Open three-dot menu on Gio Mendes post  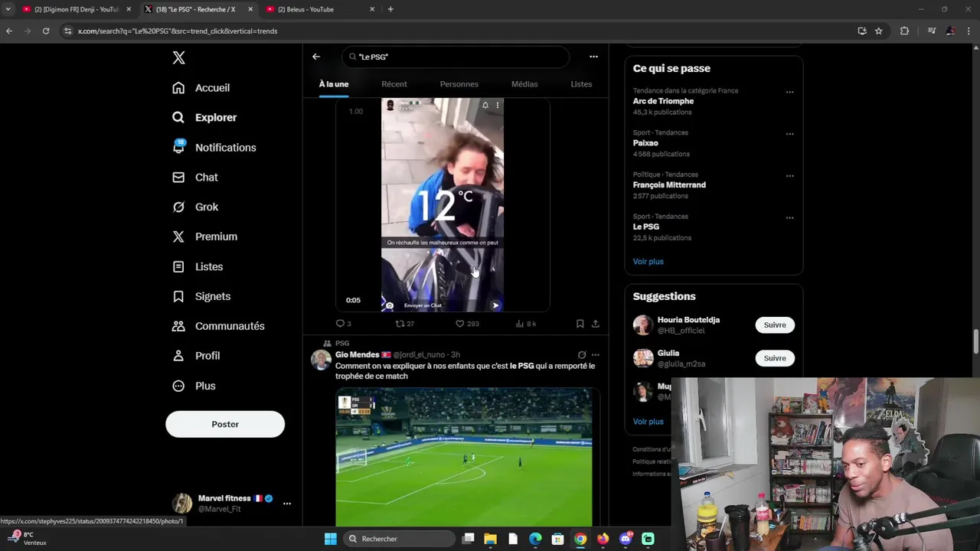[x=596, y=355]
